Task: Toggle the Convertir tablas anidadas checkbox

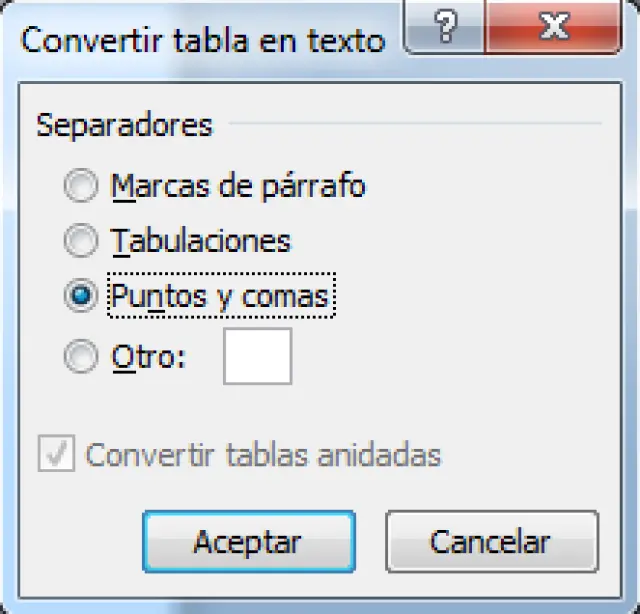Action: pos(54,455)
